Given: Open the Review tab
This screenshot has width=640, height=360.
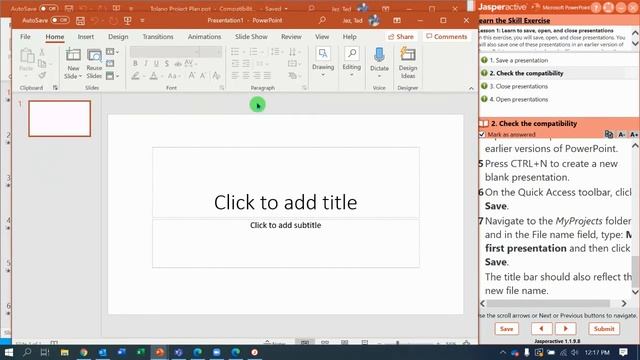Looking at the screenshot, I should pos(291,37).
